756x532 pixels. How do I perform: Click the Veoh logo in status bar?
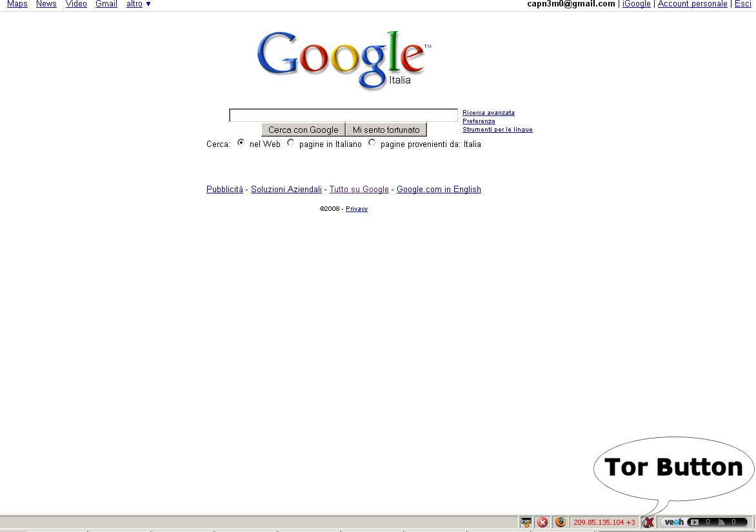pyautogui.click(x=674, y=522)
